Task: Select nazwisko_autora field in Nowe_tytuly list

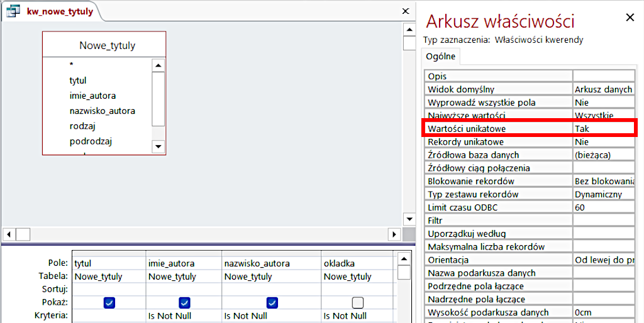Action: click(x=103, y=111)
